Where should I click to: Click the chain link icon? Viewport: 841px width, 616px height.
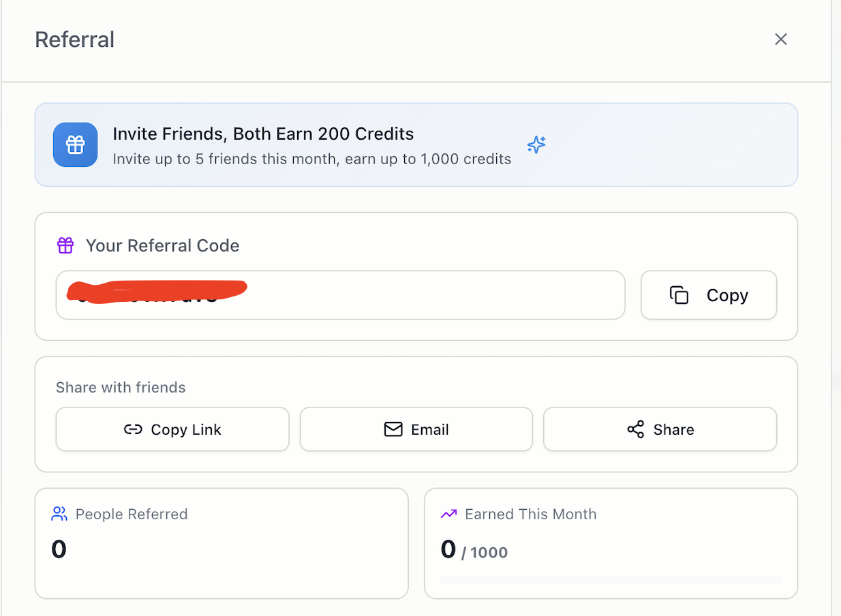133,429
